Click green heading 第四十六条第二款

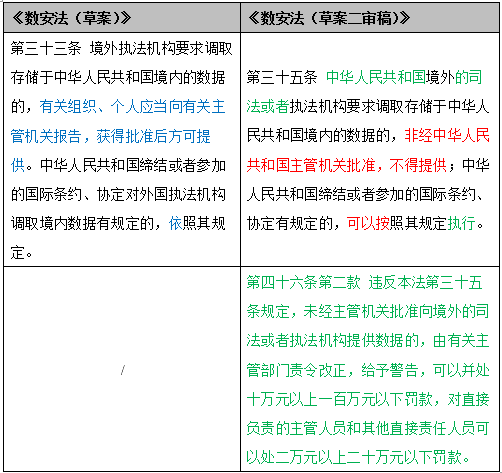tap(303, 283)
